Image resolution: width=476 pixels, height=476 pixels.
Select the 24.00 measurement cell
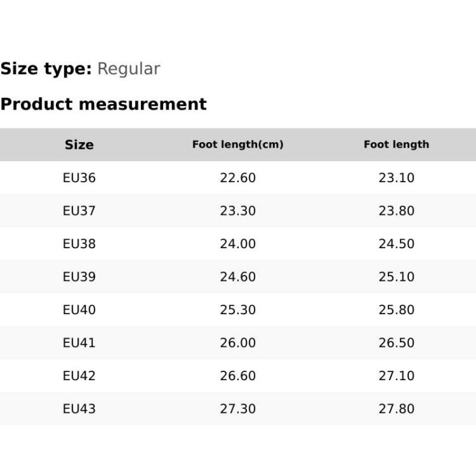tap(237, 244)
